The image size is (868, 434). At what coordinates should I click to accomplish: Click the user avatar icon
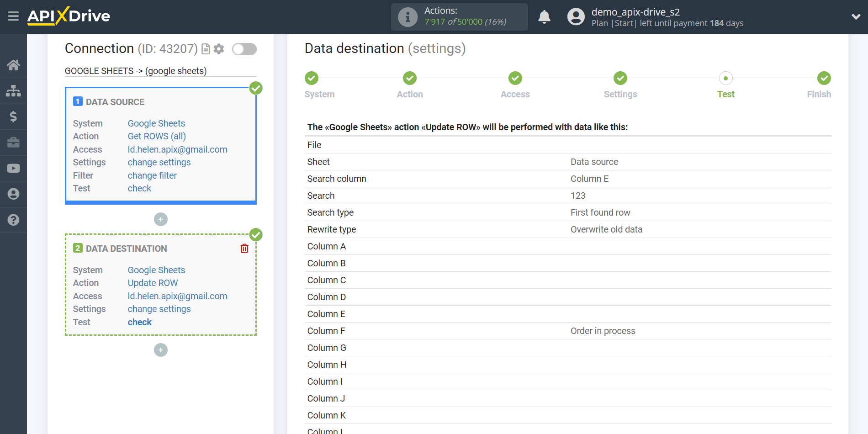pos(576,17)
